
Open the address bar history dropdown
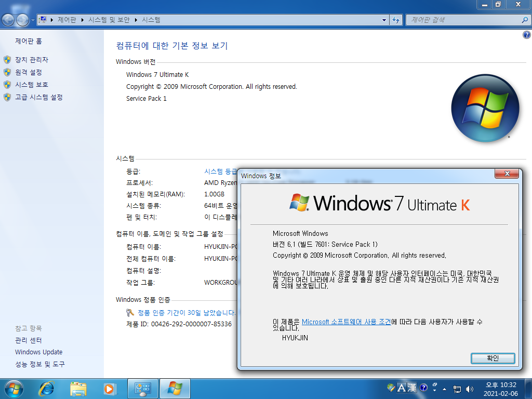(x=384, y=20)
